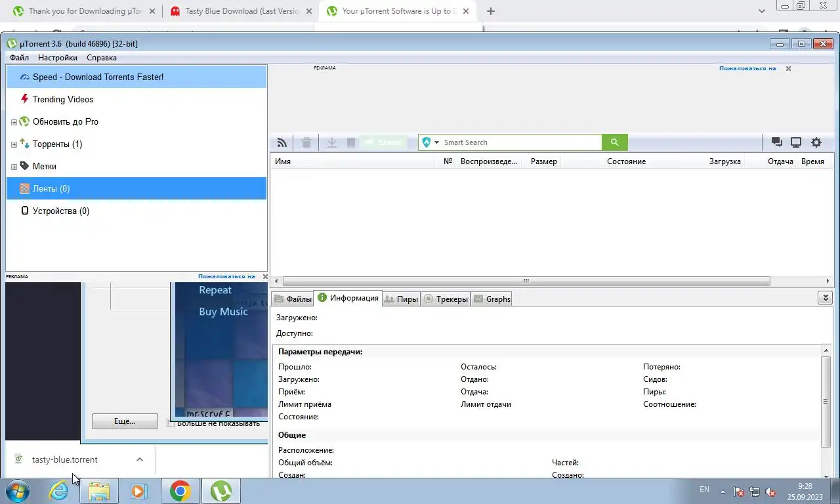Click the torrent list scroll-left arrow
Screen dimensions: 840x504
pyautogui.click(x=276, y=282)
